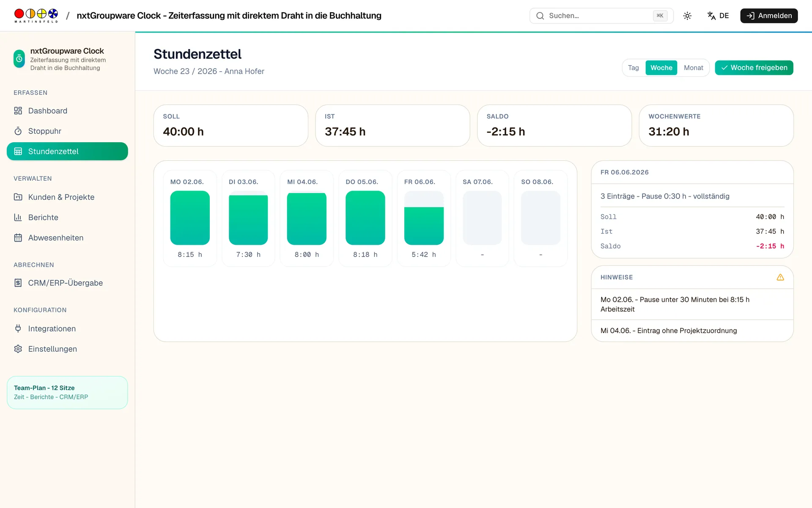Click the Stoppuhr stopwatch icon

coord(18,131)
